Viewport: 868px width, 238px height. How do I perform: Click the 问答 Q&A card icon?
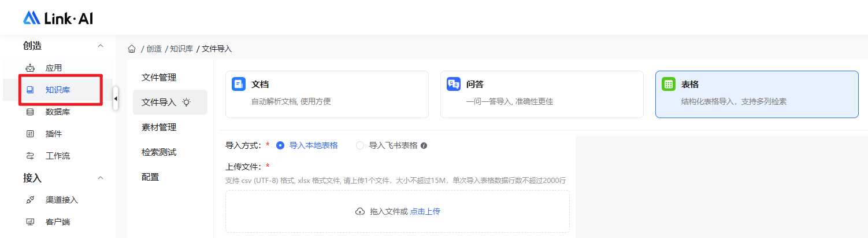454,84
